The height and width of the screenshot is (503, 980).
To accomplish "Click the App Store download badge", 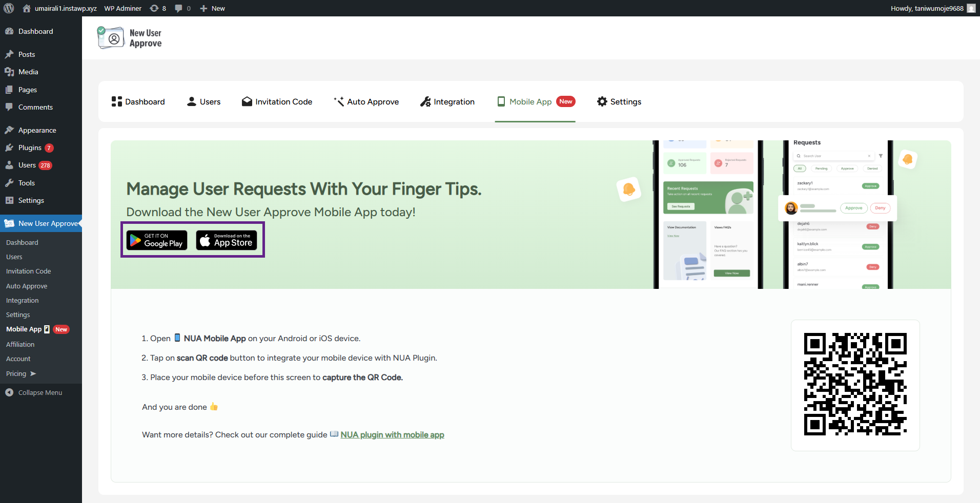I will tap(227, 240).
